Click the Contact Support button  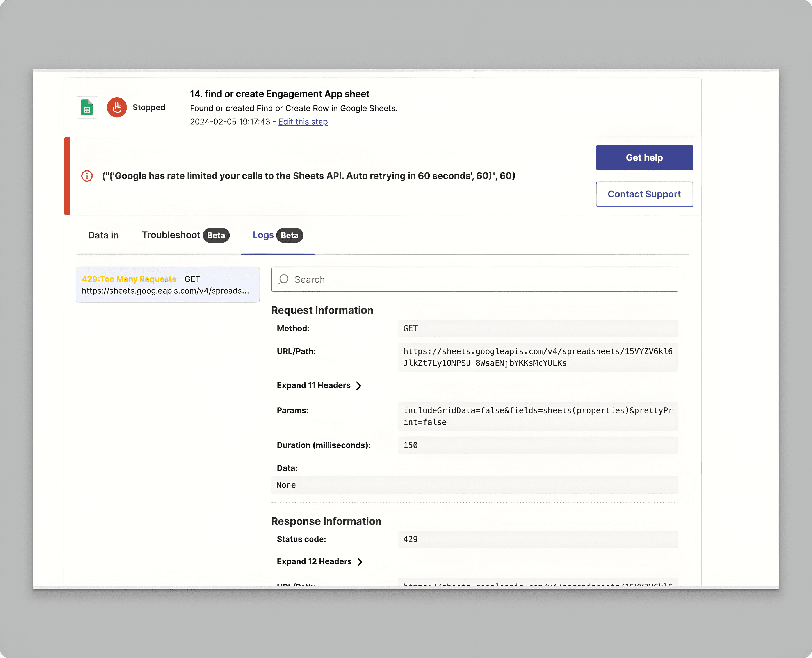[x=644, y=194]
